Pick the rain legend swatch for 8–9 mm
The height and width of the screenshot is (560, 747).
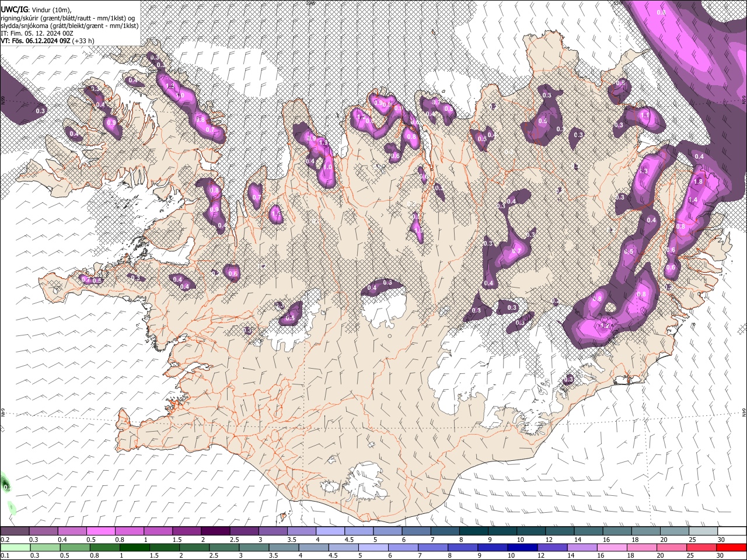pos(462,547)
